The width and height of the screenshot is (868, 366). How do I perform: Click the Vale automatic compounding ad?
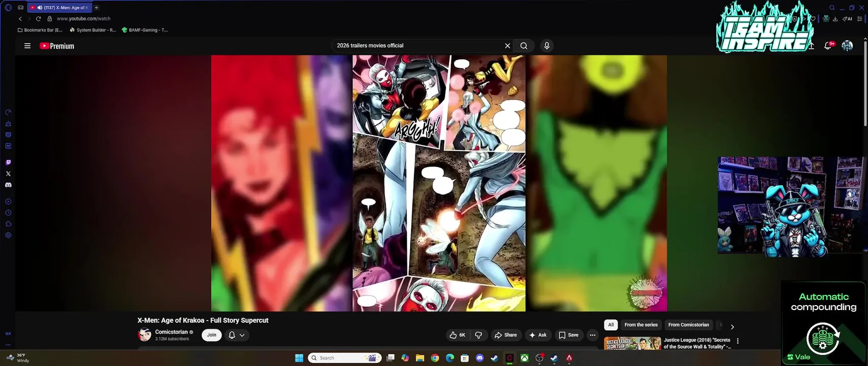pos(823,323)
